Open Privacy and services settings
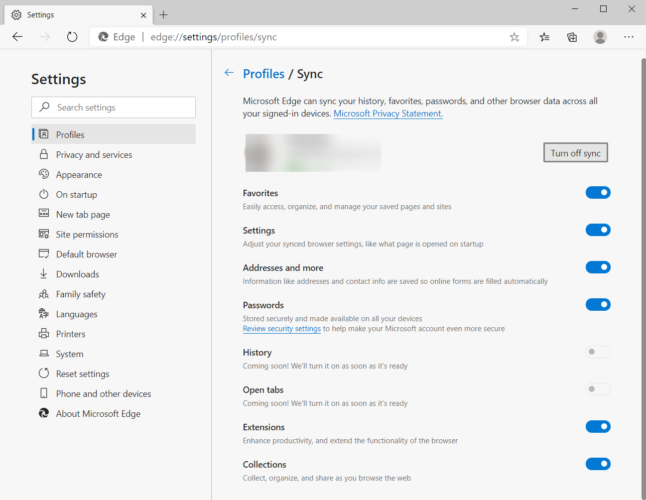Viewport: 646px width, 500px height. point(114,154)
